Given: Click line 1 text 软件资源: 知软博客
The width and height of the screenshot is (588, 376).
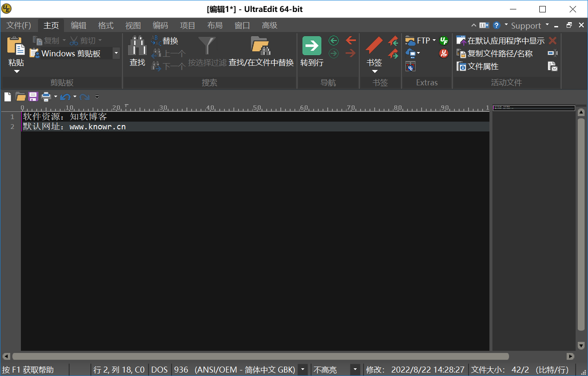Looking at the screenshot, I should pyautogui.click(x=65, y=117).
